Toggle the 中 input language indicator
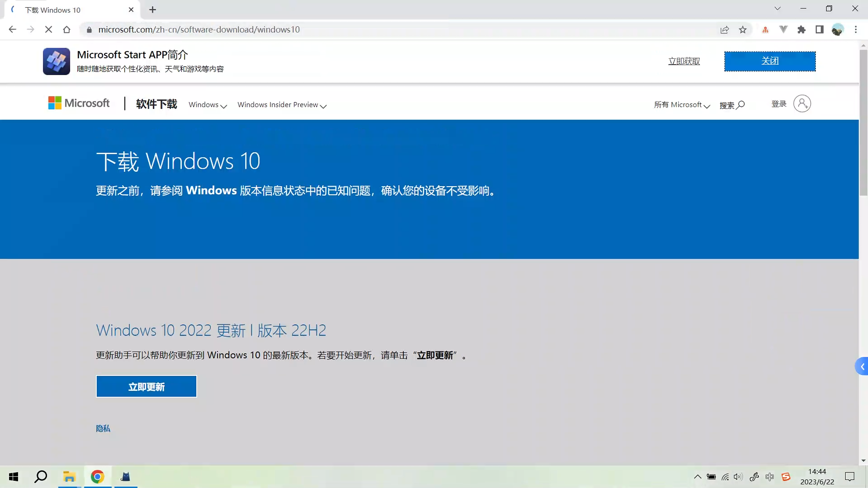Screen dimensions: 868x488 pos(770,477)
